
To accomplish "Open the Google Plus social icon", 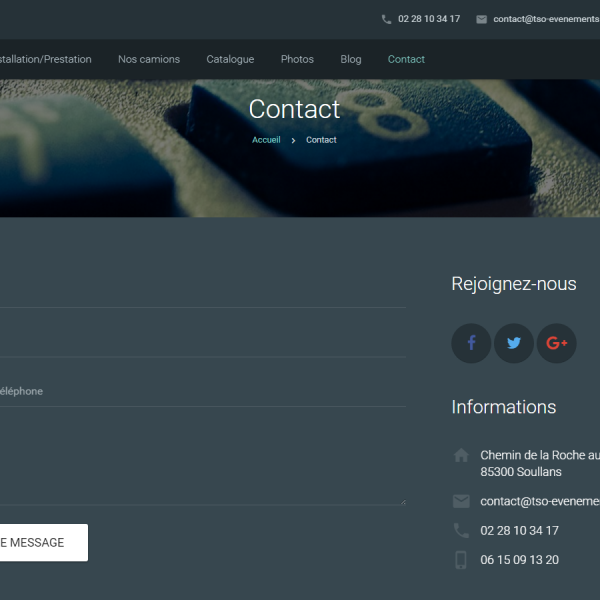I will coord(557,343).
